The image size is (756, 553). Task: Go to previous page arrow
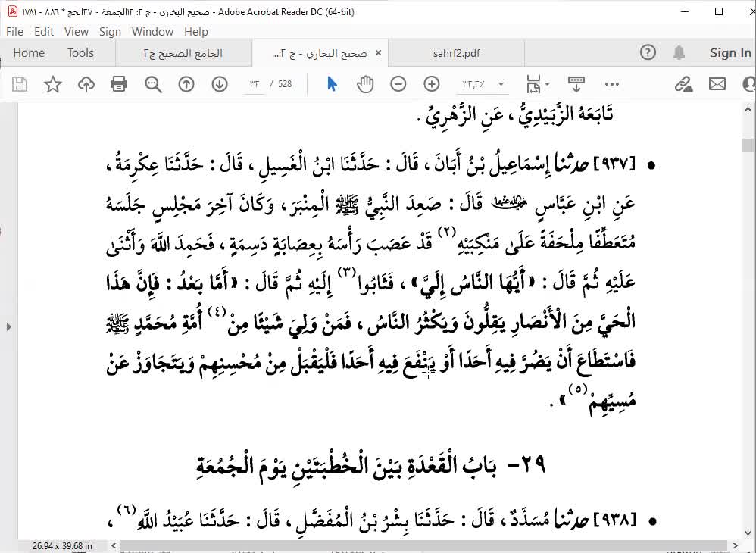[x=186, y=84]
